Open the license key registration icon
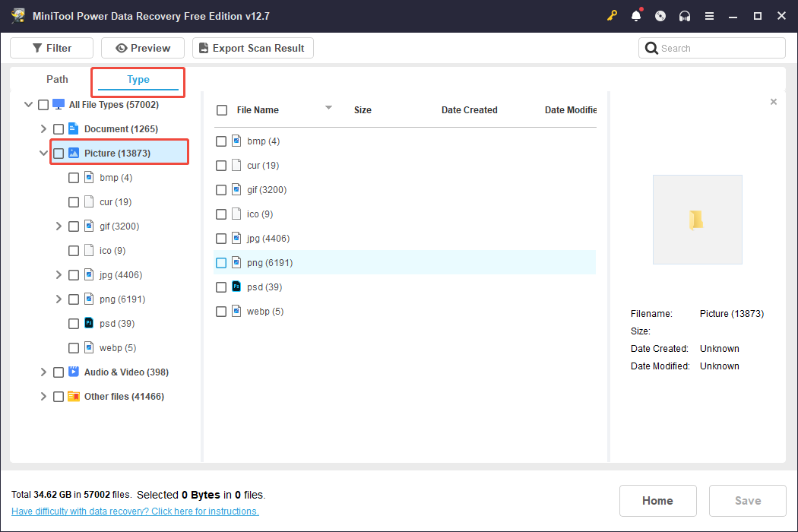The width and height of the screenshot is (798, 532). click(x=612, y=15)
